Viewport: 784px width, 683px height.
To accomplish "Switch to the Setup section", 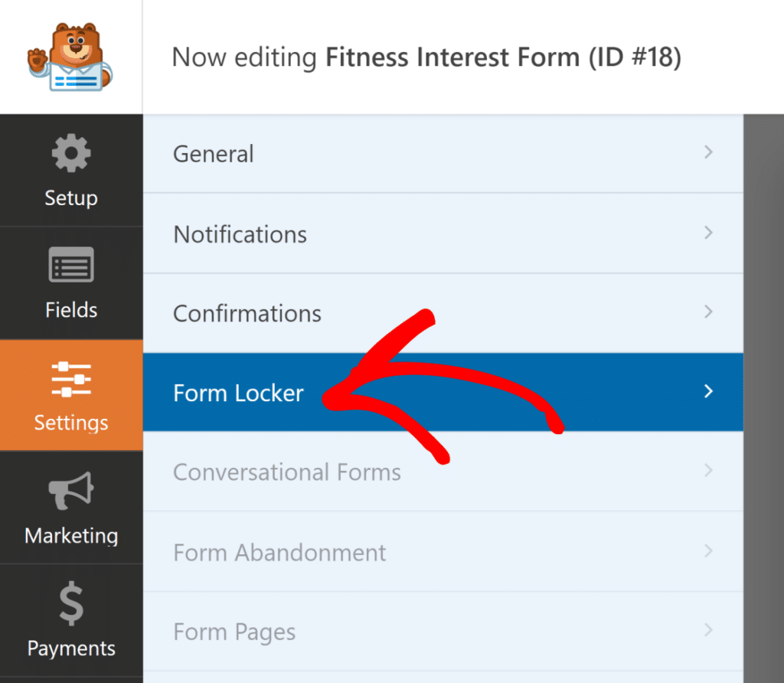I will click(x=71, y=172).
